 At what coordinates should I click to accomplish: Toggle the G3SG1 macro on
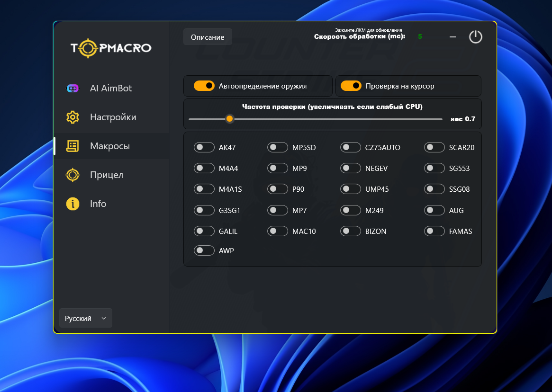pos(204,210)
